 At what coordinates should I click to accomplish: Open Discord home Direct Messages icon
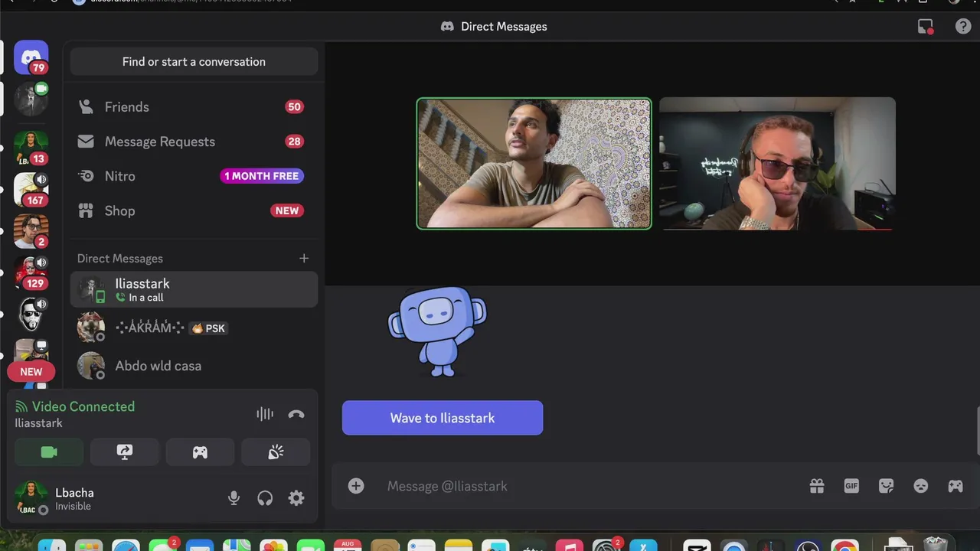pyautogui.click(x=31, y=57)
